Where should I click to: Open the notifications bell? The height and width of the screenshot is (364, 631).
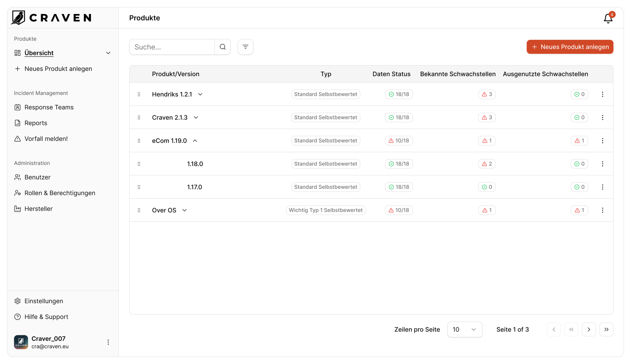608,18
